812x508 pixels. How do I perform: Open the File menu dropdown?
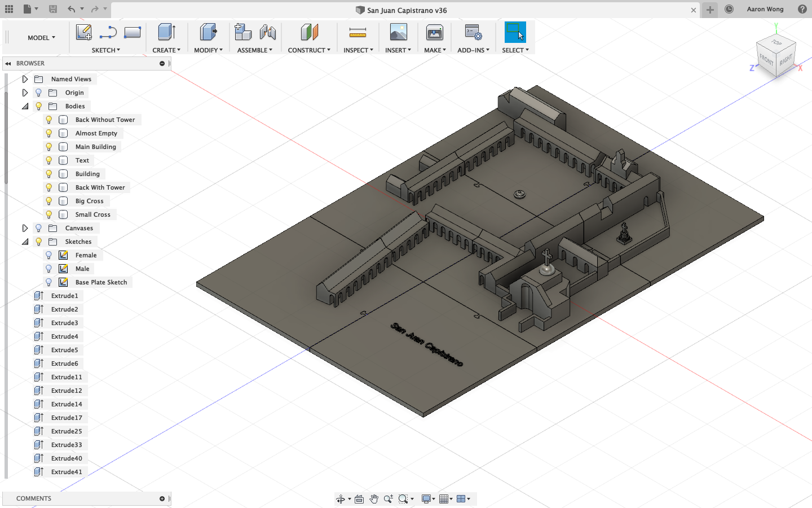point(30,9)
